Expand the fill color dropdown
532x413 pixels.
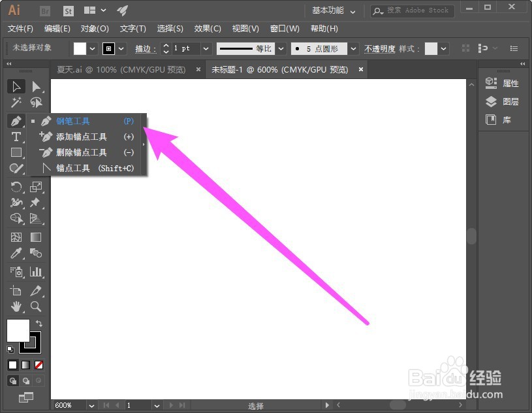pyautogui.click(x=92, y=49)
